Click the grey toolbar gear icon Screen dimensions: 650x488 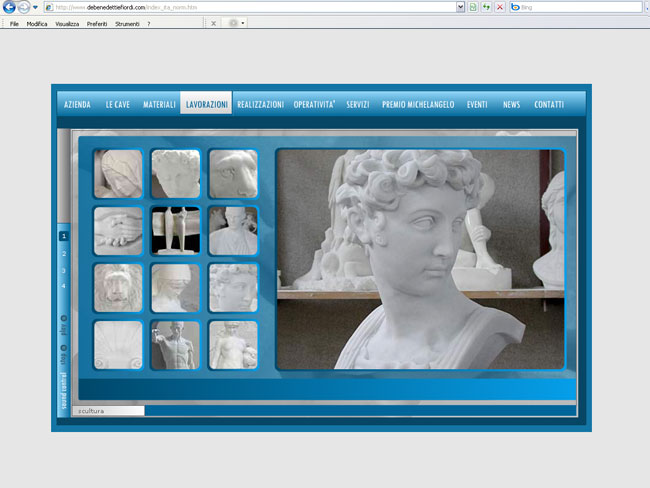click(x=233, y=23)
